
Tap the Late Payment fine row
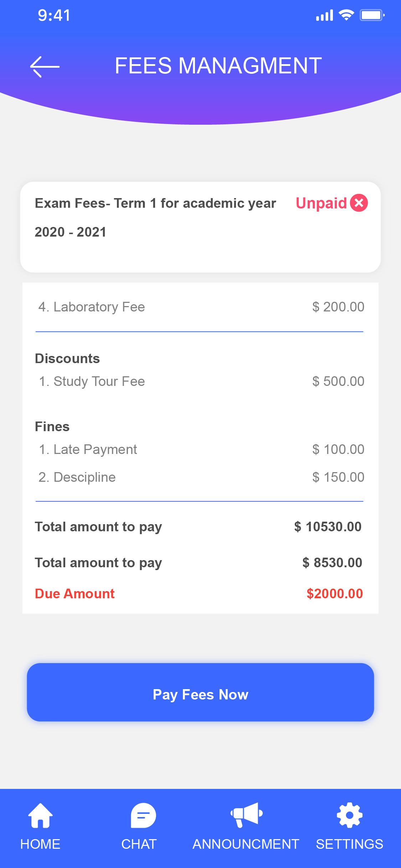pos(200,449)
